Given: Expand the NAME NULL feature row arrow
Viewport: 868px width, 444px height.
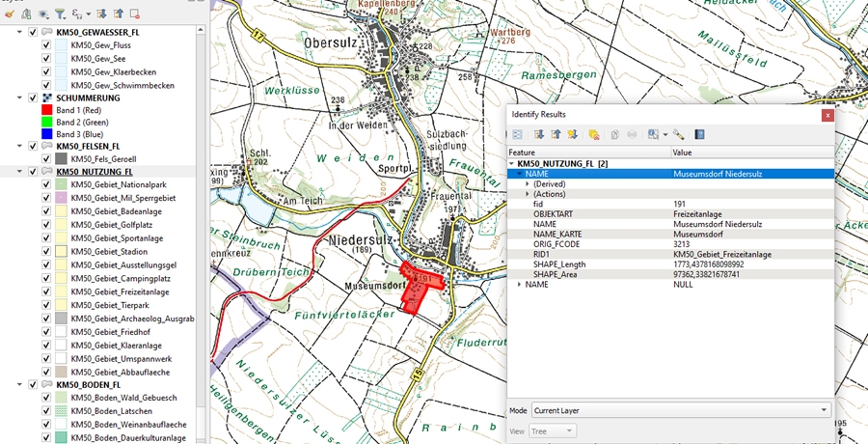Looking at the screenshot, I should point(519,285).
